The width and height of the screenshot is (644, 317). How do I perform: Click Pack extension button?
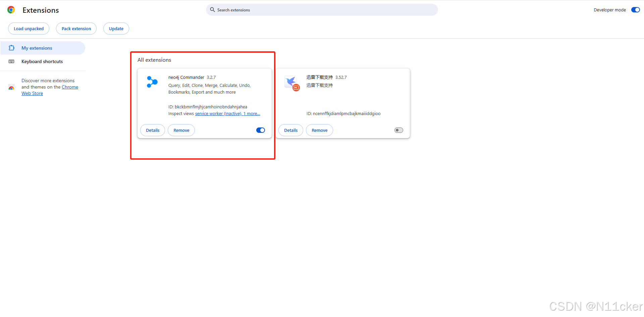[76, 29]
